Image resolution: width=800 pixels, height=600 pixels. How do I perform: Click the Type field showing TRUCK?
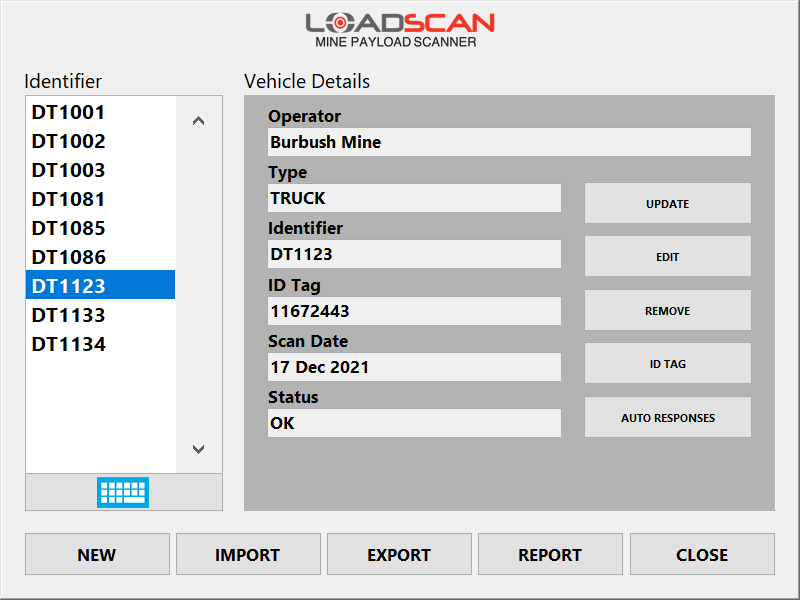(414, 198)
